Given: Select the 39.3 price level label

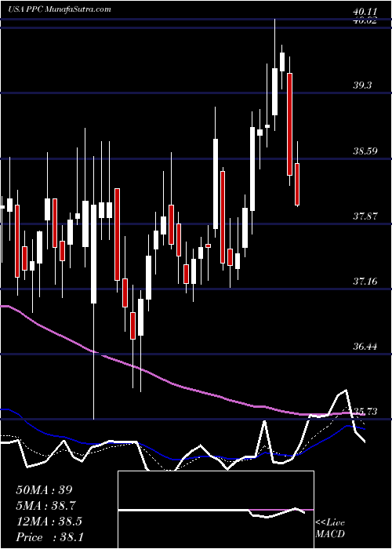Looking at the screenshot, I should pyautogui.click(x=362, y=85).
